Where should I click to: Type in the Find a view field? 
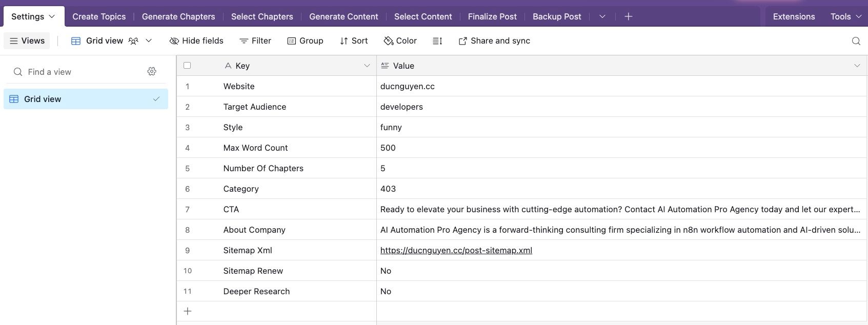pyautogui.click(x=82, y=72)
